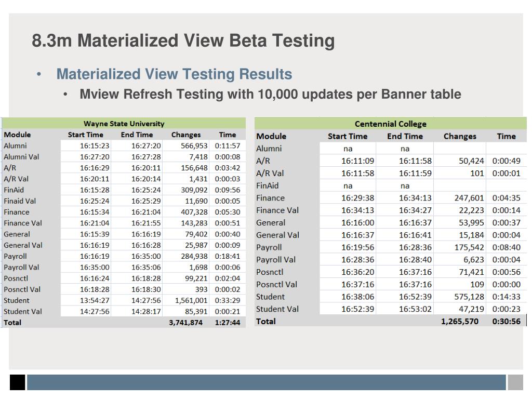Click Wayne State Payroll end time 16:35:00

(146, 256)
